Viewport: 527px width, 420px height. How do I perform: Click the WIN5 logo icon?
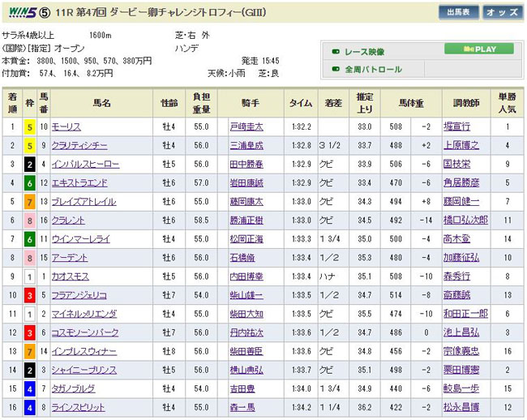click(x=20, y=12)
